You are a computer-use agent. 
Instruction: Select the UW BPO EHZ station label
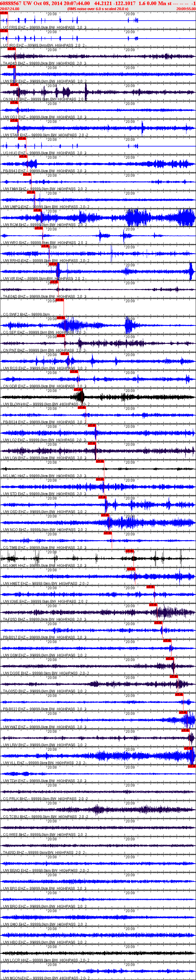click(x=45, y=888)
